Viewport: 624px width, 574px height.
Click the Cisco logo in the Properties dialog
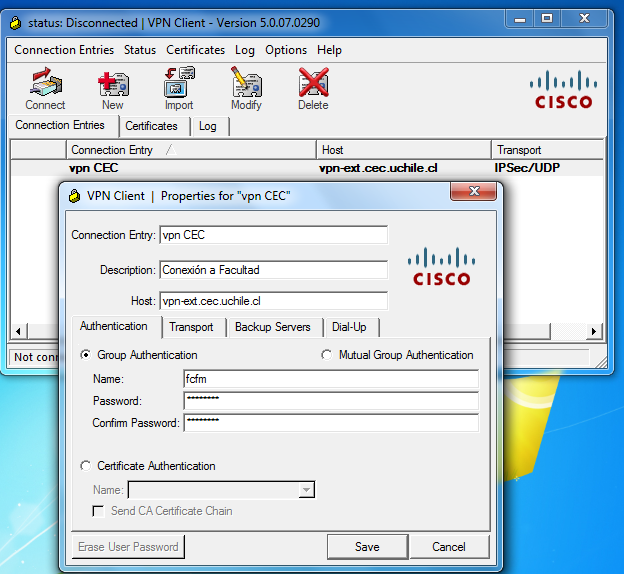point(441,266)
